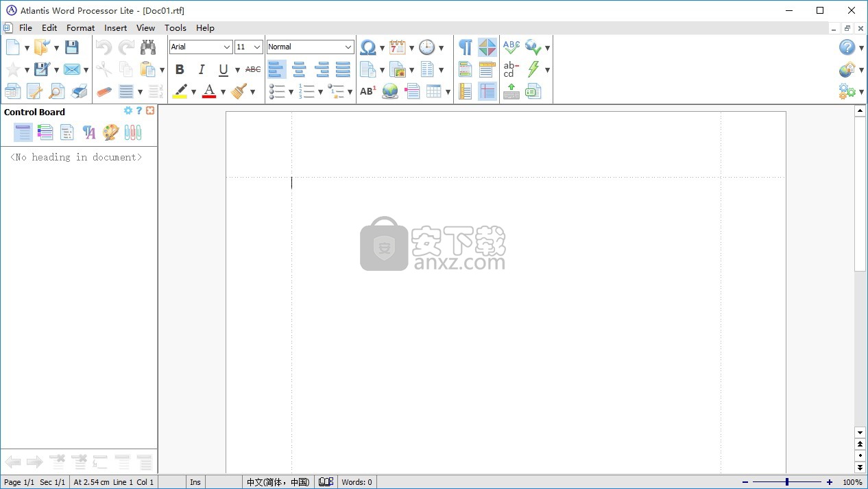Click the zoom in plus button

[830, 482]
